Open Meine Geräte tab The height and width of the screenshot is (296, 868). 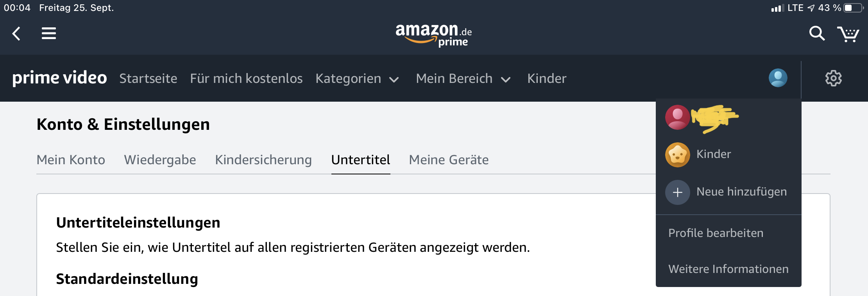(449, 160)
